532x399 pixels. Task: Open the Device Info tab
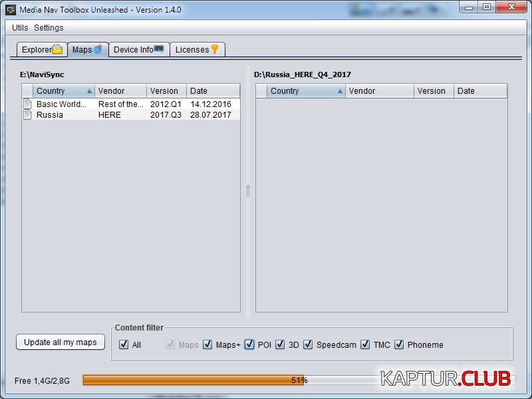click(139, 49)
